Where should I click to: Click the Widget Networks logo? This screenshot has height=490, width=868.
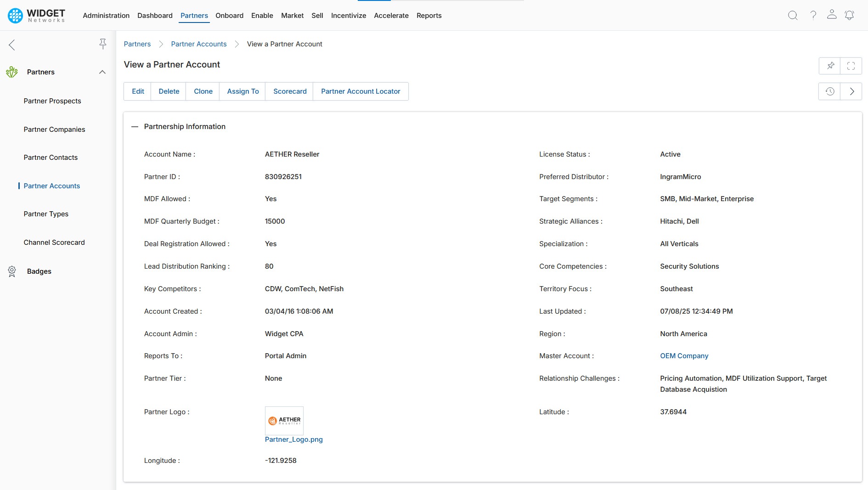(36, 15)
